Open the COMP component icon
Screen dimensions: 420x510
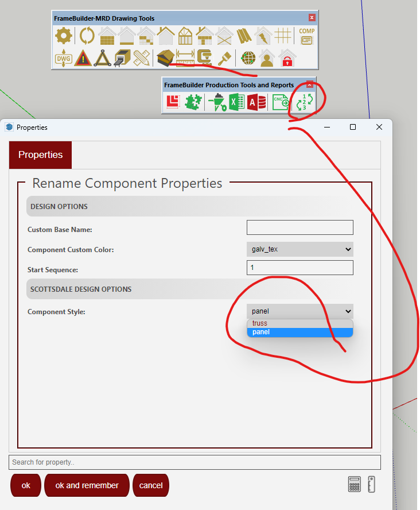pos(306,36)
